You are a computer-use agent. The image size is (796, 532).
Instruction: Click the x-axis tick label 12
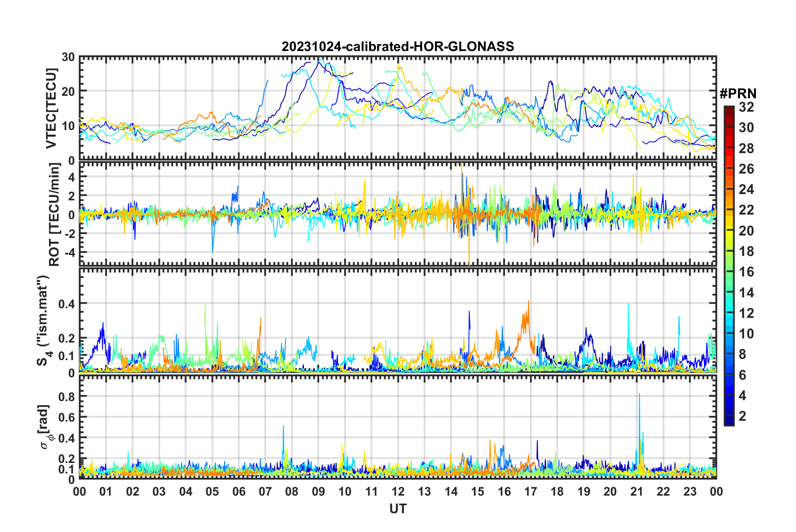point(398,491)
